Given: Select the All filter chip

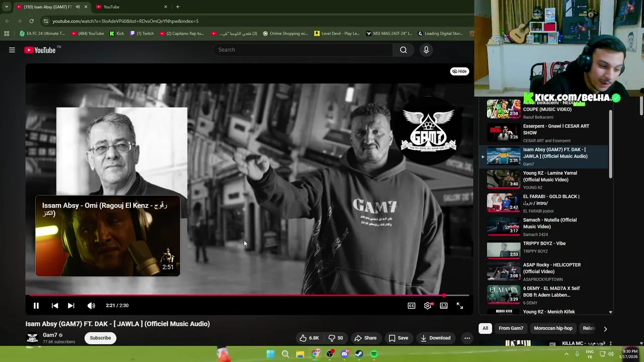Looking at the screenshot, I should pyautogui.click(x=485, y=328).
